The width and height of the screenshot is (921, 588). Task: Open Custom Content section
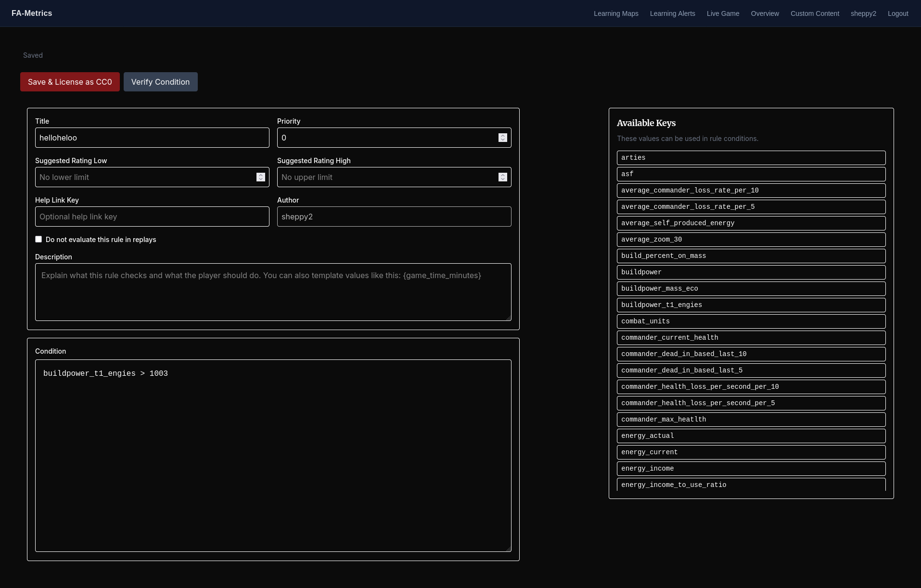pyautogui.click(x=815, y=13)
